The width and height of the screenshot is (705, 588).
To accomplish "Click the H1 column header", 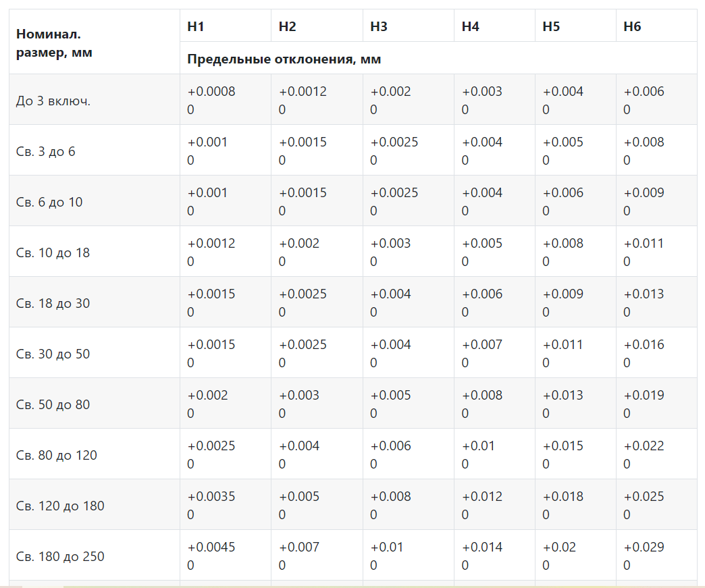I will pyautogui.click(x=196, y=26).
